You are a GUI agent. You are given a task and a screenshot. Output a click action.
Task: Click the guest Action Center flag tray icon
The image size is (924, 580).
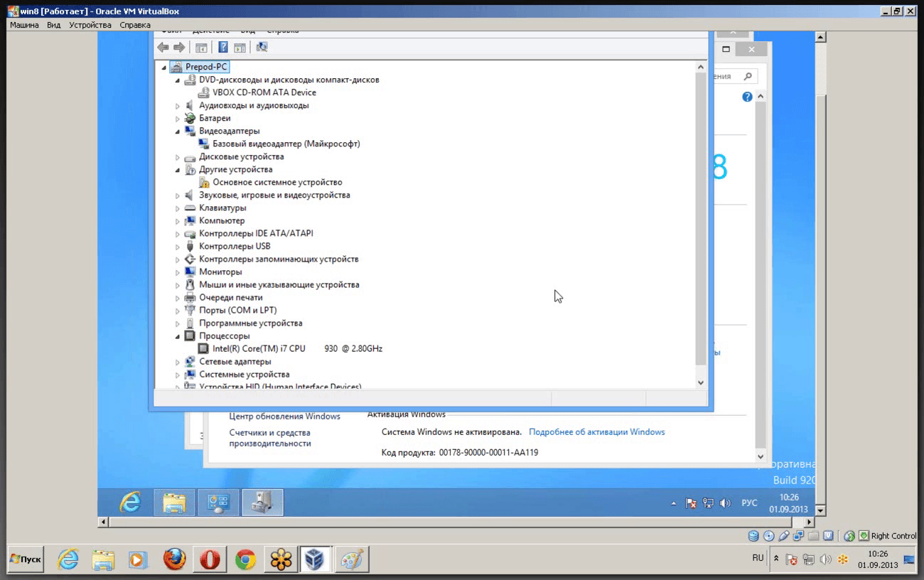[x=691, y=503]
